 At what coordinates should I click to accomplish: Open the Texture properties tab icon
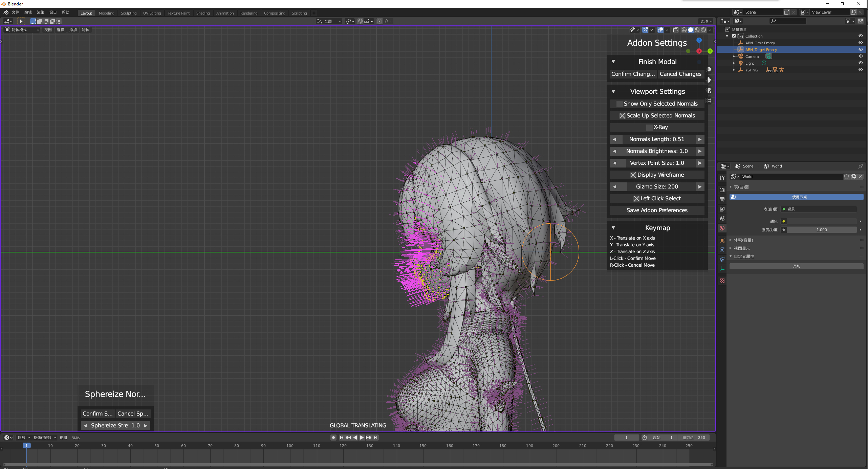(722, 281)
